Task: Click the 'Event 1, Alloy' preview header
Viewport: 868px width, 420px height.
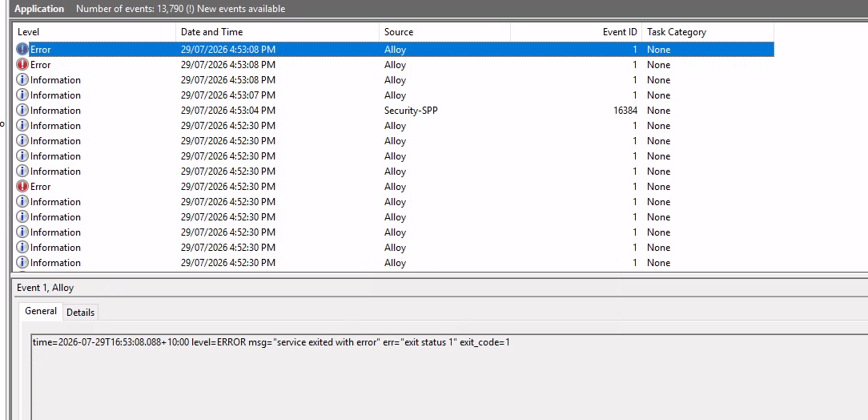Action: 45,288
